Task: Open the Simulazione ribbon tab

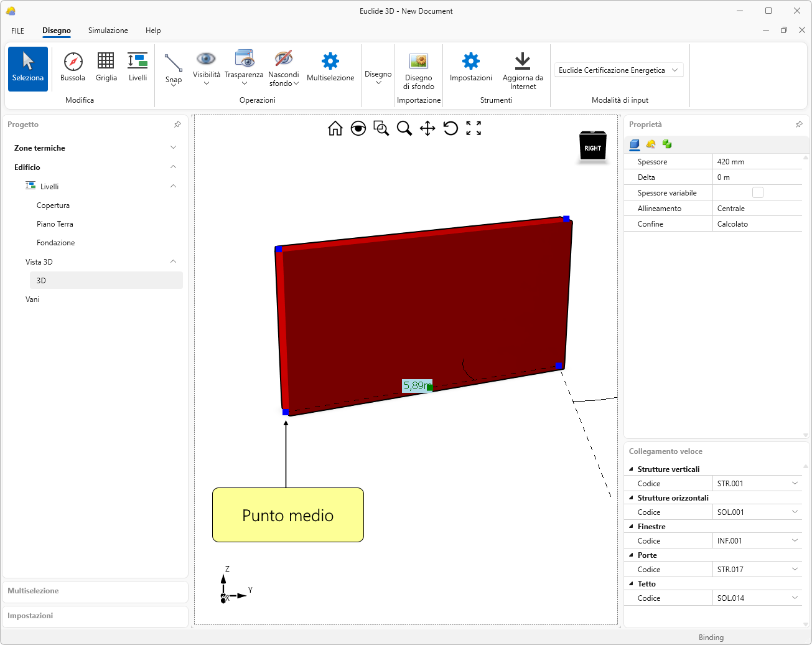Action: [108, 31]
